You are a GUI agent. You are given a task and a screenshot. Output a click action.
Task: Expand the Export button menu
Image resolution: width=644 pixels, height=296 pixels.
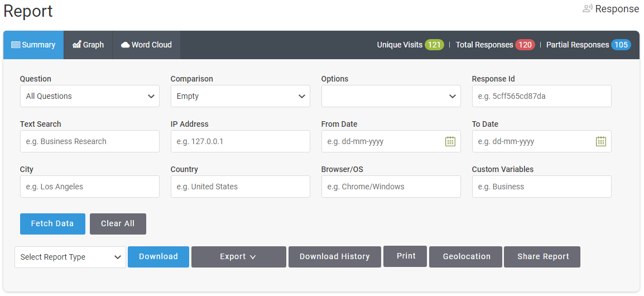[239, 257]
